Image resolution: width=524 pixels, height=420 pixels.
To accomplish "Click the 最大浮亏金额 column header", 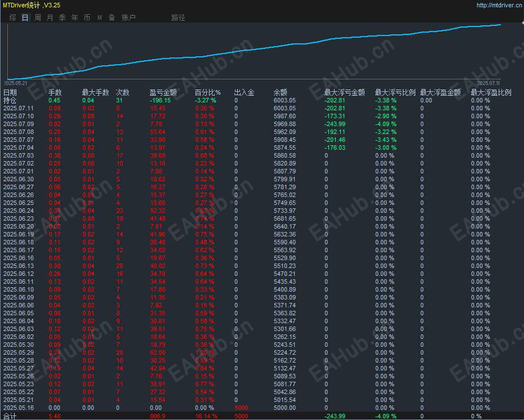I will click(x=344, y=92).
